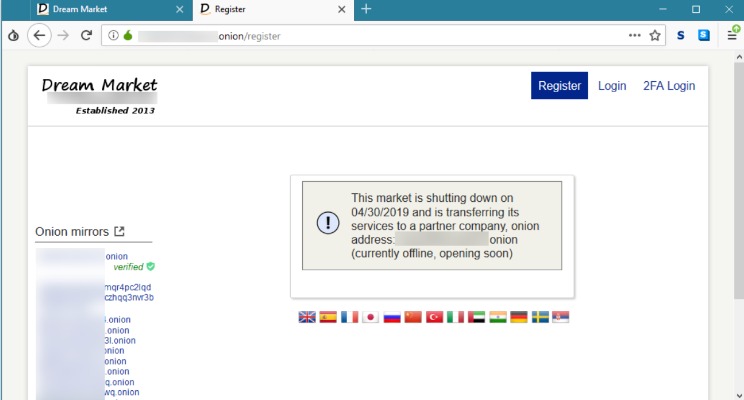Open the browser hamburger menu

coord(732,35)
